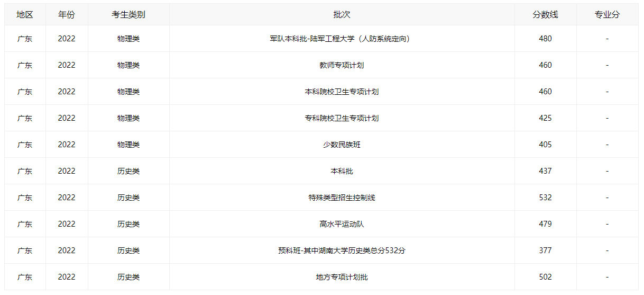Viewport: 644px width, 295px height.
Task: Select the 教师专项计划 batch cell
Action: (x=342, y=65)
